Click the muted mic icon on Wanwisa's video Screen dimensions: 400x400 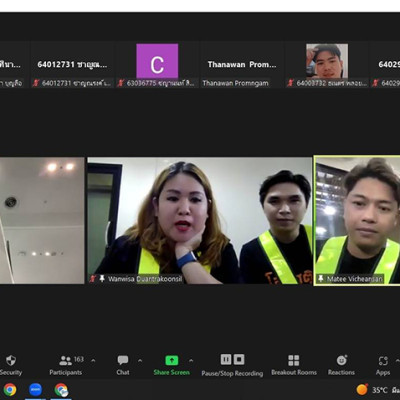pyautogui.click(x=93, y=279)
